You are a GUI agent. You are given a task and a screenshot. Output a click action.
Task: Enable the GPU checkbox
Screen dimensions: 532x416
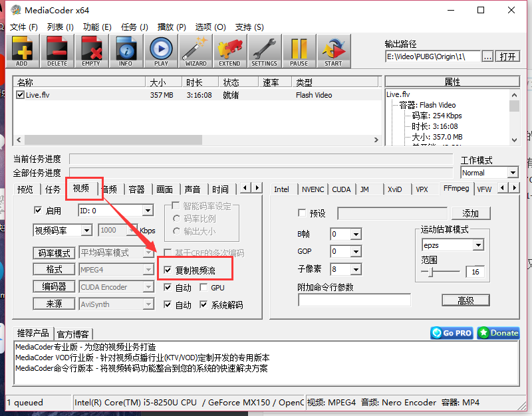[x=203, y=288]
